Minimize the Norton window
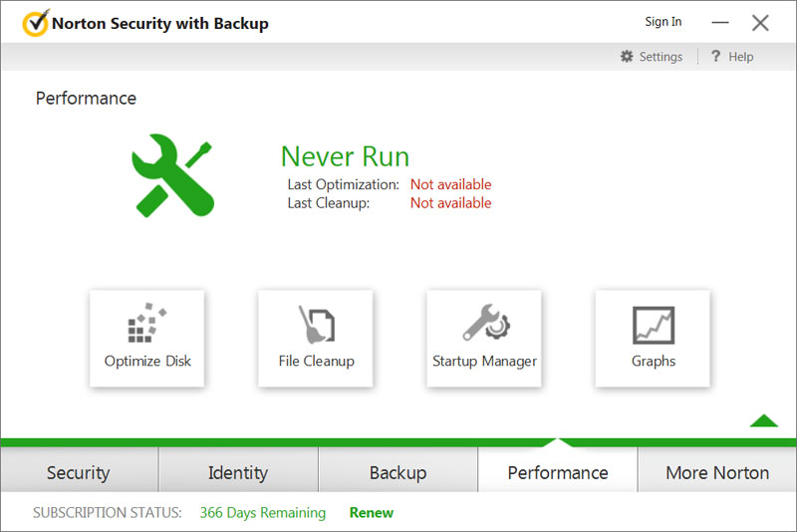Screen dimensions: 797x532 (719, 22)
